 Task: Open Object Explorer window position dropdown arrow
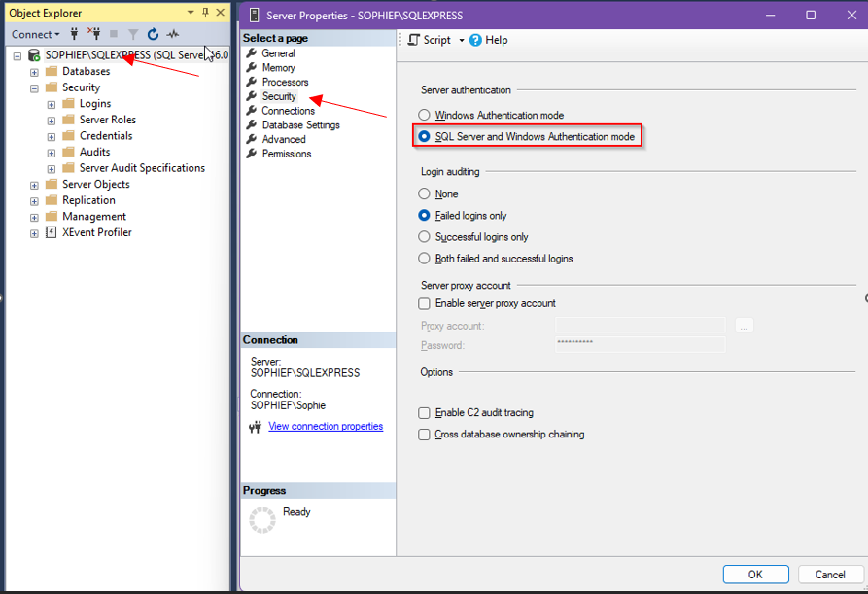click(191, 13)
